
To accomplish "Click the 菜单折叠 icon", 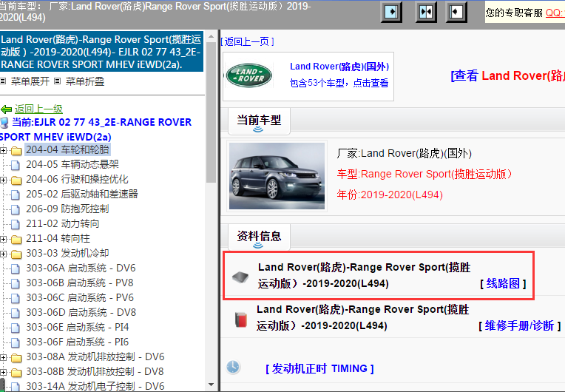I will [57, 81].
